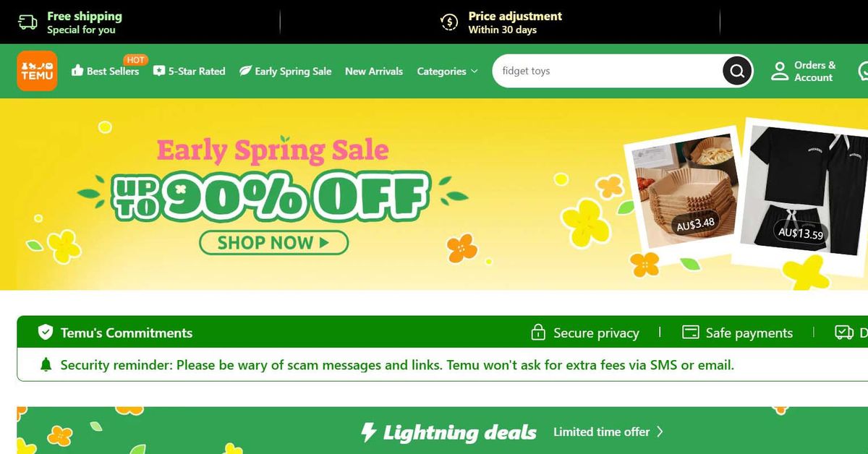868x454 pixels.
Task: Click the Temu orange logo icon
Action: [37, 71]
